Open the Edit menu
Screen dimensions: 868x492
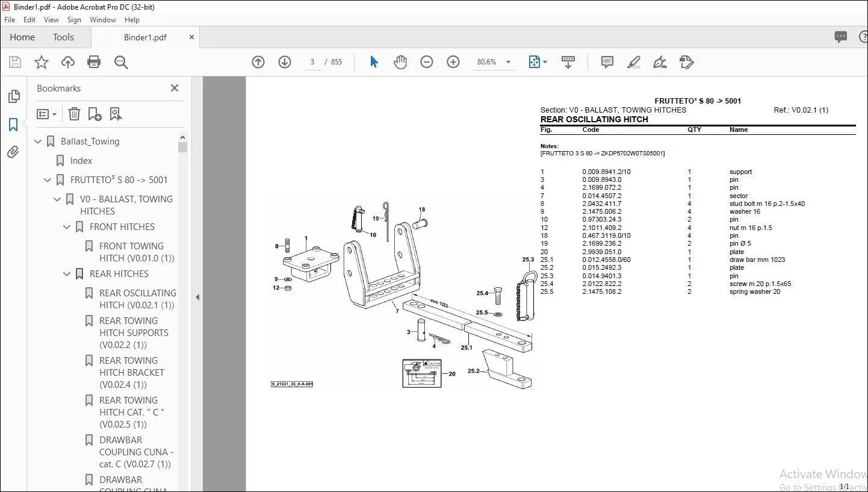pos(29,20)
